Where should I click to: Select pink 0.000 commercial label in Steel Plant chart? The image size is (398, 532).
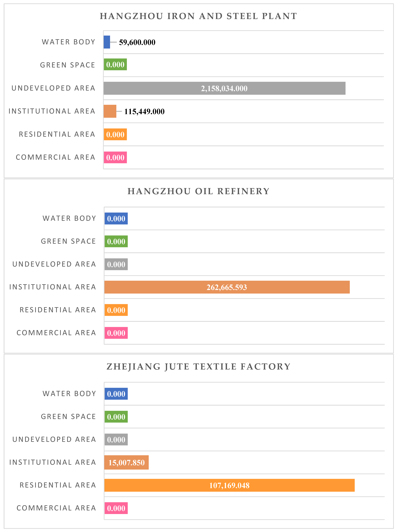[x=115, y=158]
